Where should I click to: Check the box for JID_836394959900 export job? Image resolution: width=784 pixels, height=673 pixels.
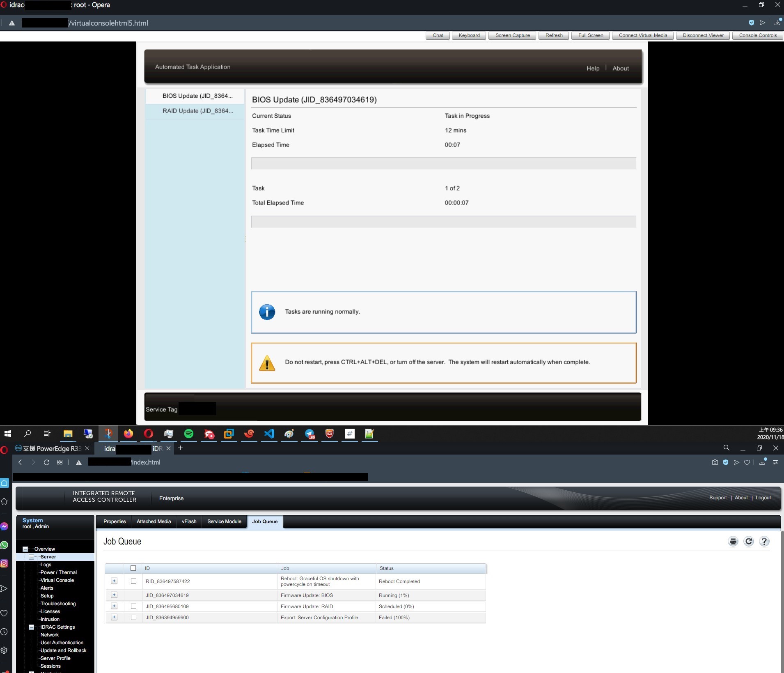click(133, 618)
